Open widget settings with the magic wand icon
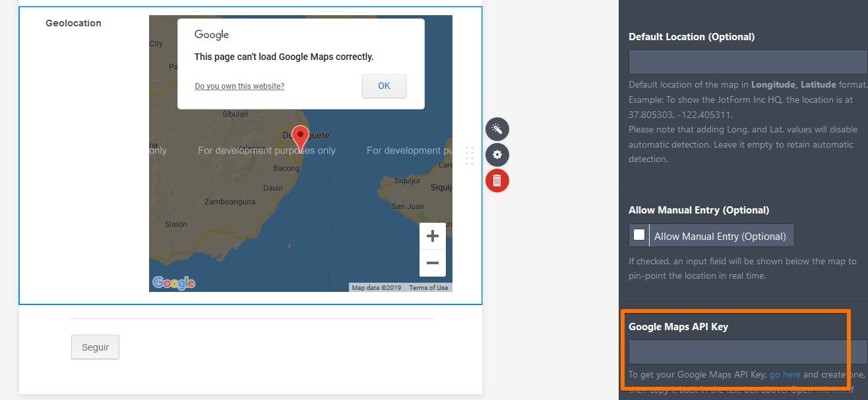 click(x=497, y=129)
